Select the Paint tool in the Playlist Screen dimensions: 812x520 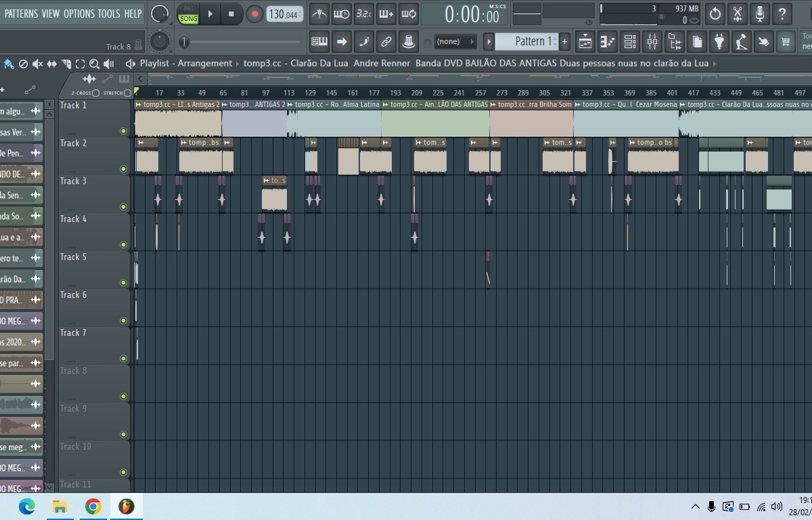[x=9, y=63]
